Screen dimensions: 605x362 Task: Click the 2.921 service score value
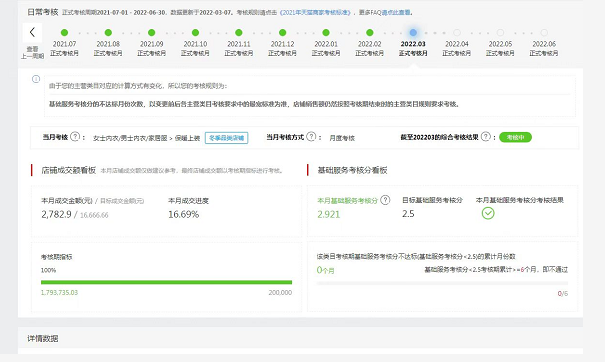tap(329, 214)
